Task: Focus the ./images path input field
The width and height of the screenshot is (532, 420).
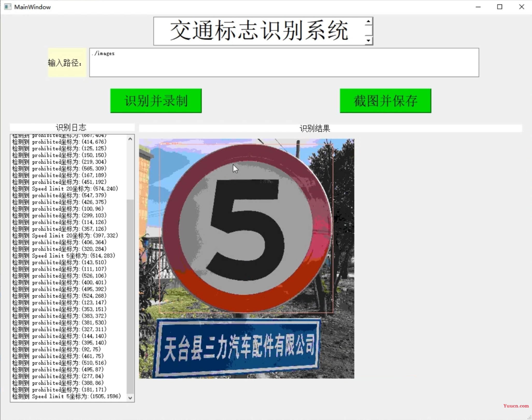Action: [284, 62]
